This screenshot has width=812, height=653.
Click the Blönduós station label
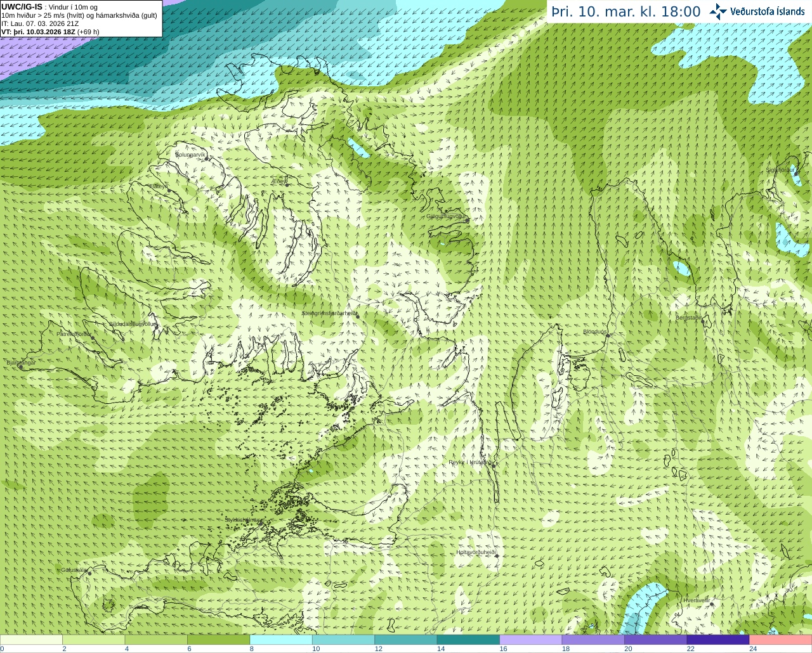tap(595, 332)
